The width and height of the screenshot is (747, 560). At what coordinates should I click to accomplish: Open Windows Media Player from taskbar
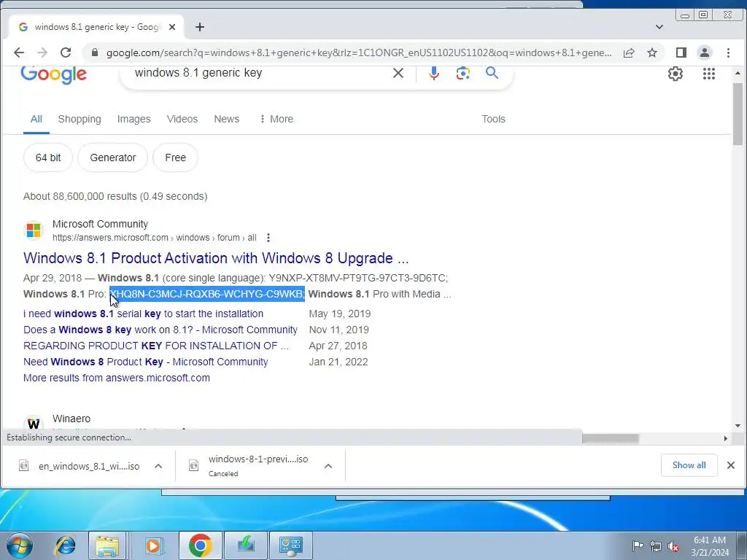point(153,545)
